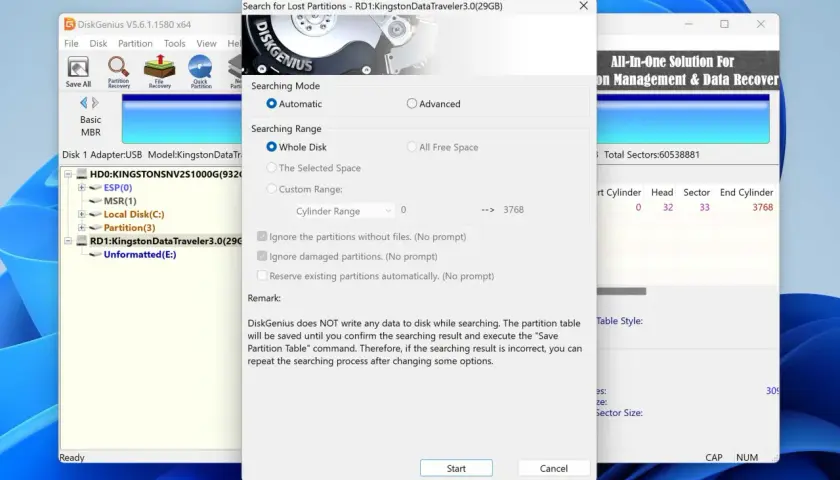Viewport: 840px width, 480px height.
Task: Choose The Selected Space option
Action: tap(272, 168)
